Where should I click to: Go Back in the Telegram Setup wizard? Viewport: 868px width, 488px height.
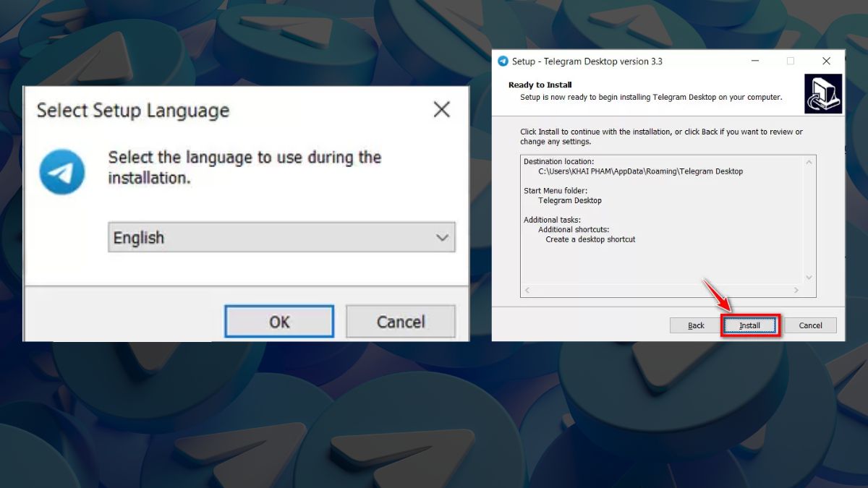696,325
